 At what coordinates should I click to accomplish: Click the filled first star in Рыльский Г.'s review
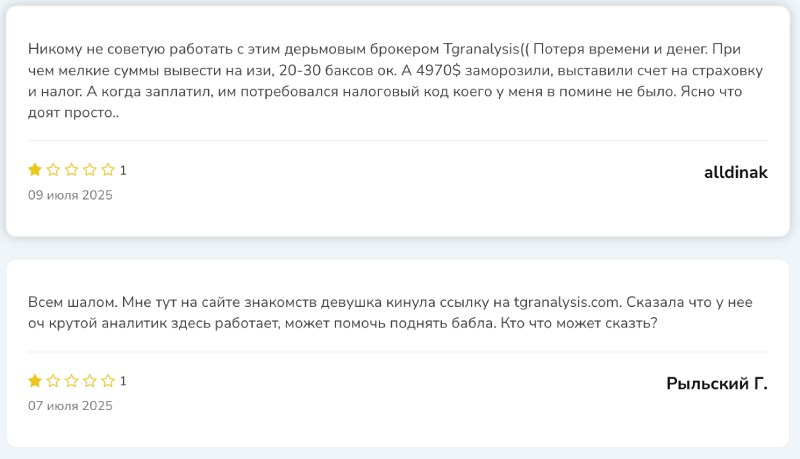[35, 380]
